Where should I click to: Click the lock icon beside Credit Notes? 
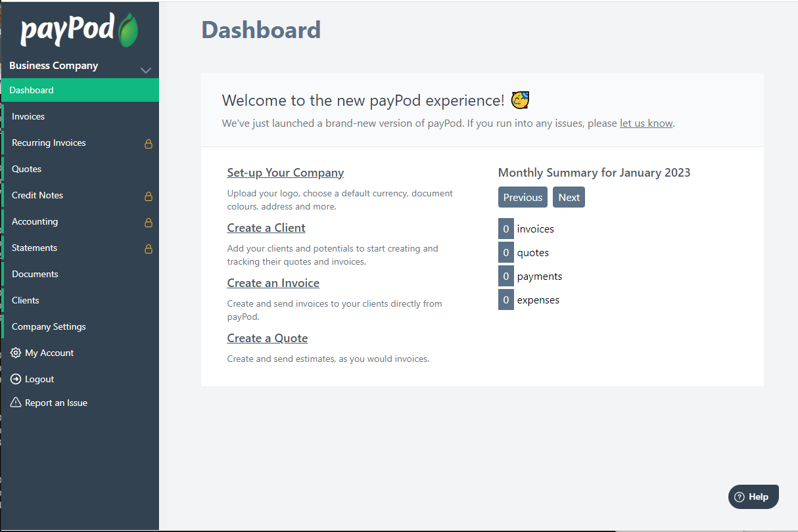[x=149, y=196]
